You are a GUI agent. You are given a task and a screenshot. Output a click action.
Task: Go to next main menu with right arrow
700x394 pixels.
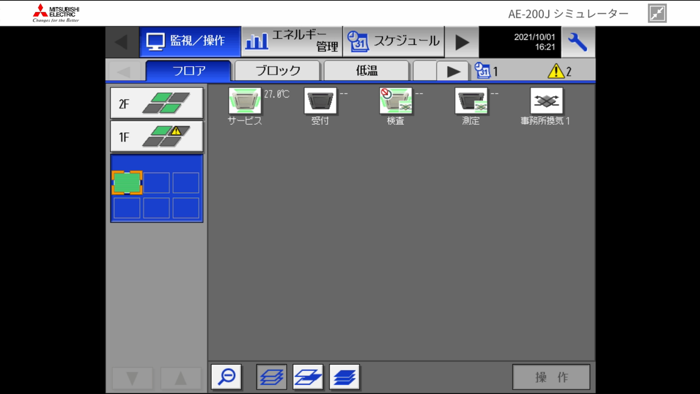(462, 42)
